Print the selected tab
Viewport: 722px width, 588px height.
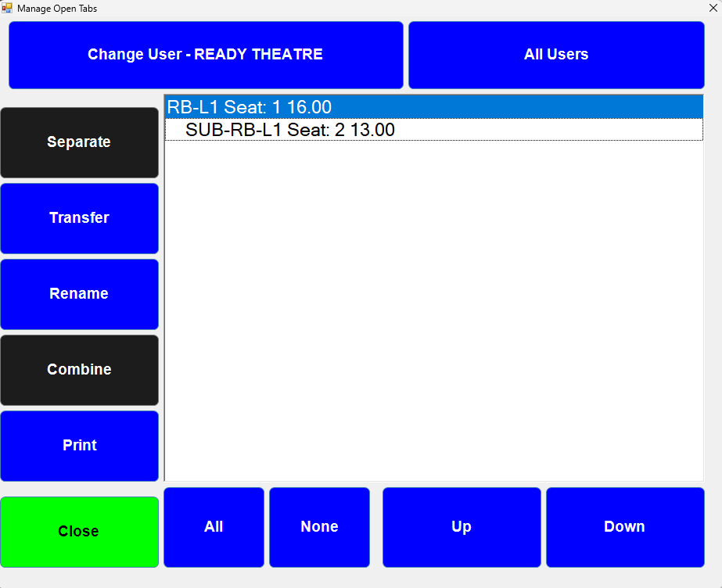(79, 446)
